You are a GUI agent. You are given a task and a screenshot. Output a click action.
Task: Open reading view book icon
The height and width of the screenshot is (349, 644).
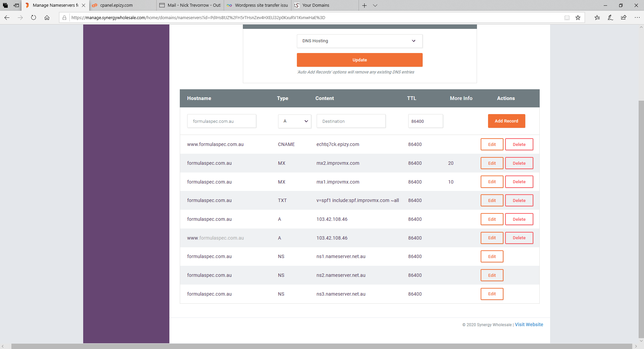pos(567,18)
